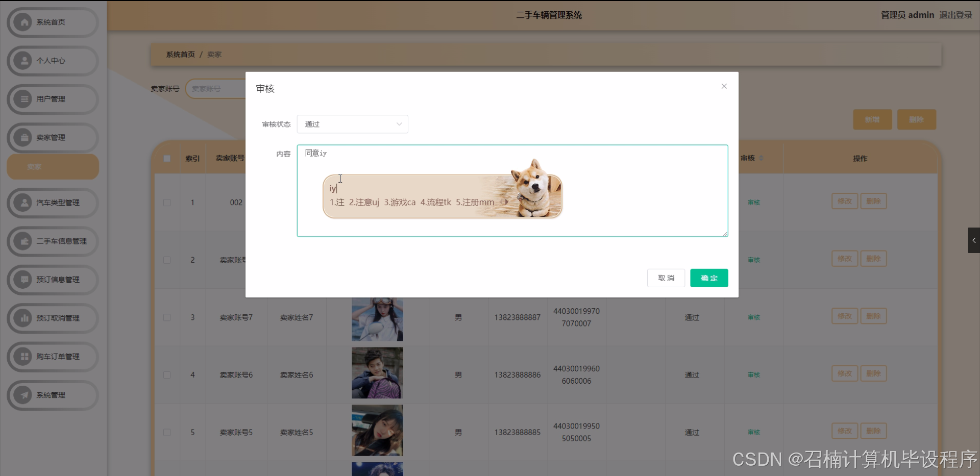Open 系统首页 from the sidebar
The width and height of the screenshot is (980, 476).
[x=52, y=22]
